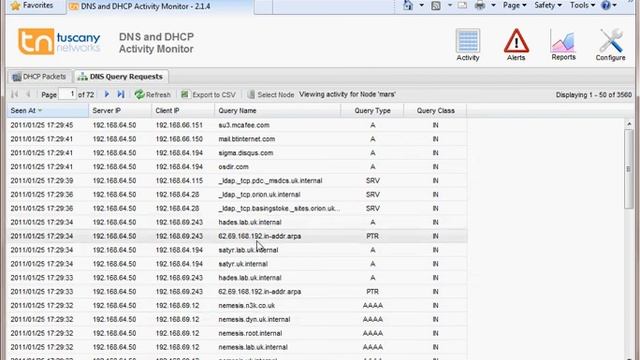
Task: Open the Activity view icon
Action: 468,45
